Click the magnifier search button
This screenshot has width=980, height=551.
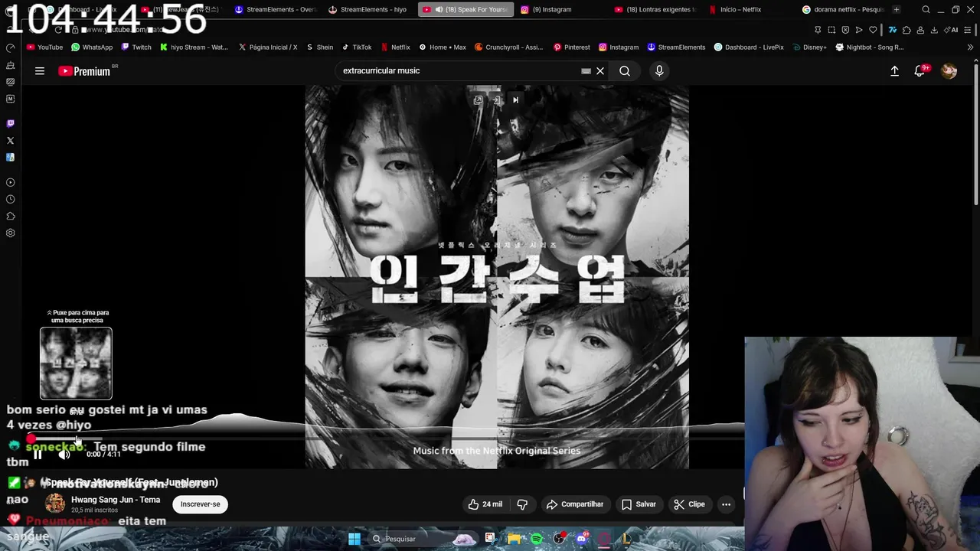click(625, 71)
